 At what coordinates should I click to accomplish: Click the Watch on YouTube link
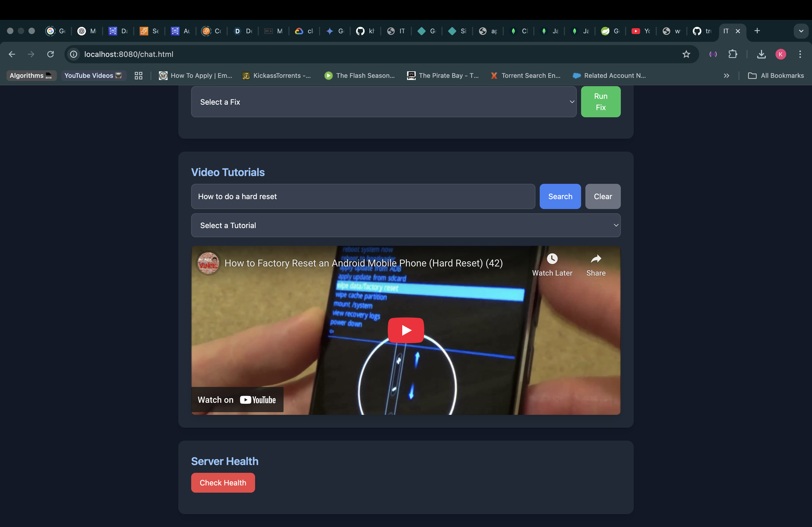click(237, 400)
